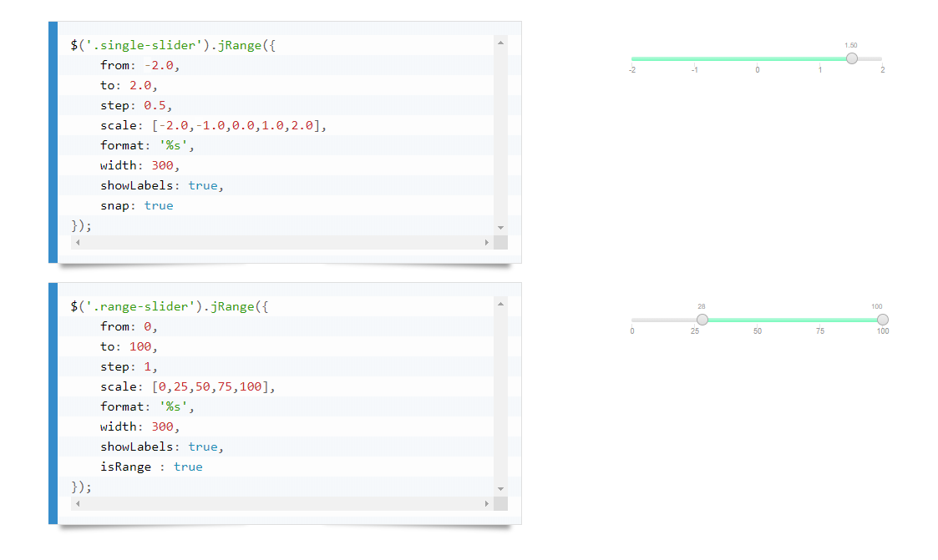Click the scroll-left arrow under the range-slider code
The image size is (938, 560).
(x=78, y=503)
